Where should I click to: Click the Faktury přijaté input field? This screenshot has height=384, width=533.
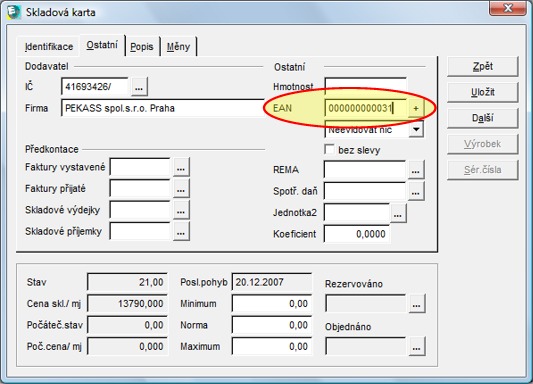pyautogui.click(x=140, y=189)
